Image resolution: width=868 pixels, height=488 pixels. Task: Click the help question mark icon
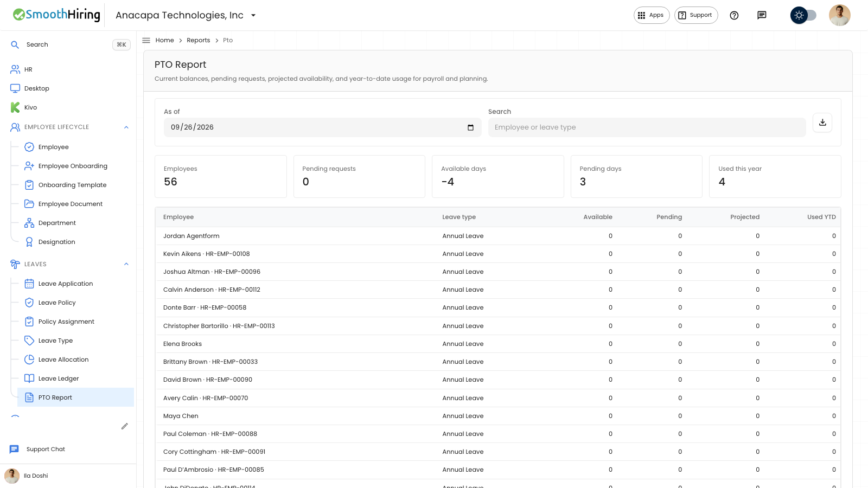pos(734,15)
